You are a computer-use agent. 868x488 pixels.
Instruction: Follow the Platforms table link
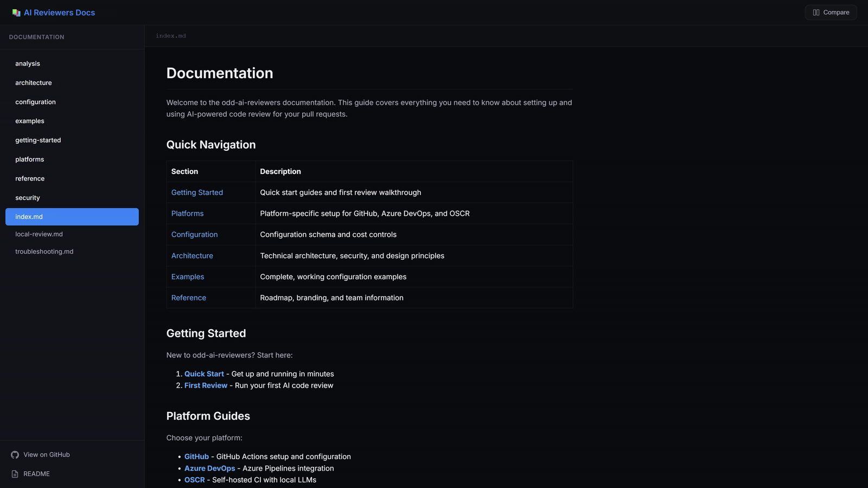click(187, 214)
